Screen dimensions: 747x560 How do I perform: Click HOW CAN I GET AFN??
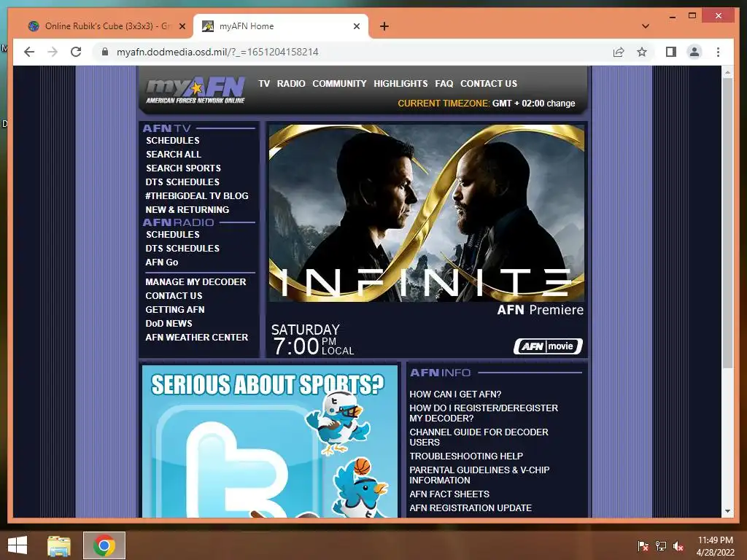(x=455, y=394)
